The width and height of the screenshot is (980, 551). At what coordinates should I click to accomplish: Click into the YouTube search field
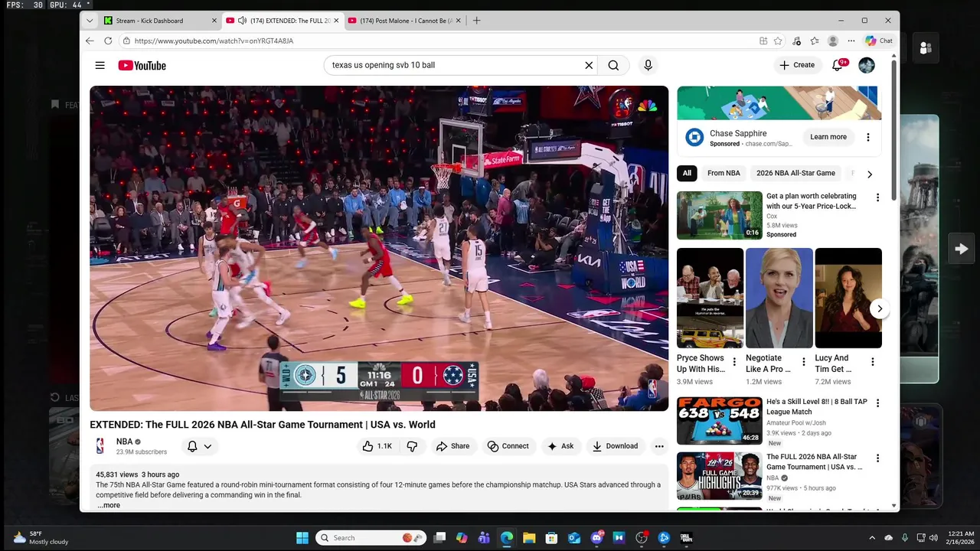[x=456, y=65]
